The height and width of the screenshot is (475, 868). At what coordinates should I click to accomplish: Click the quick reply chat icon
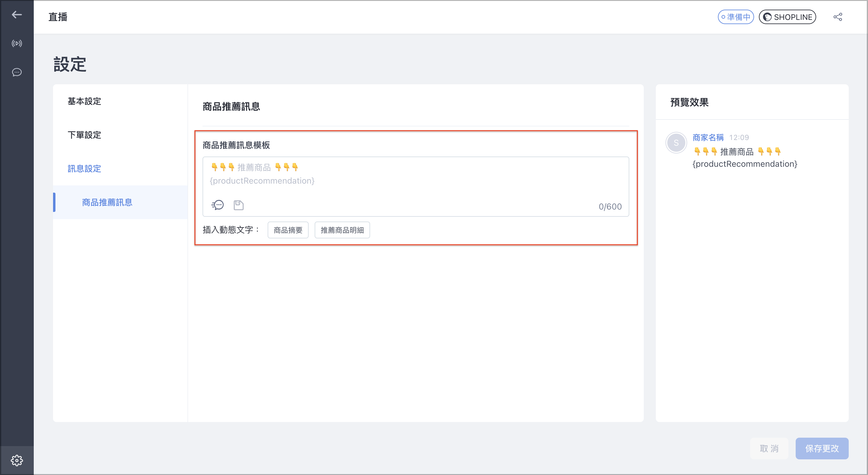218,205
